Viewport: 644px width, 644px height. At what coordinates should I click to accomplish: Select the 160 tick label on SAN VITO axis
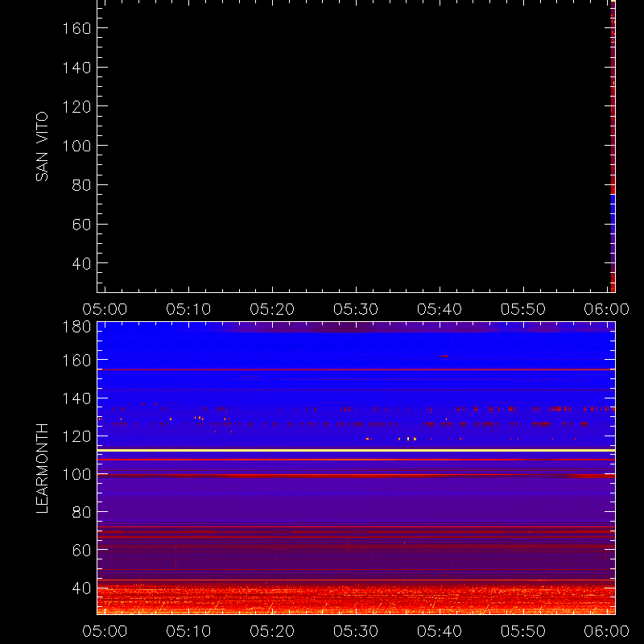76,28
